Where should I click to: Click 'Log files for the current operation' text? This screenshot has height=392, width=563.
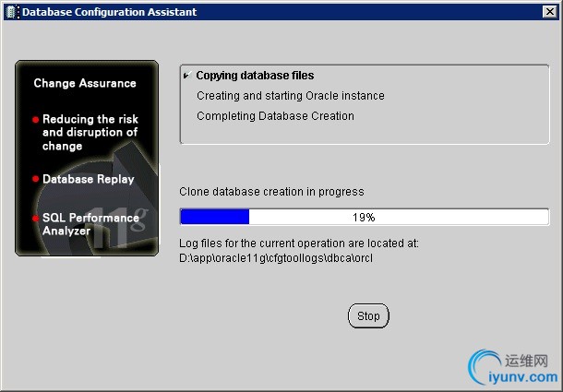(x=299, y=244)
